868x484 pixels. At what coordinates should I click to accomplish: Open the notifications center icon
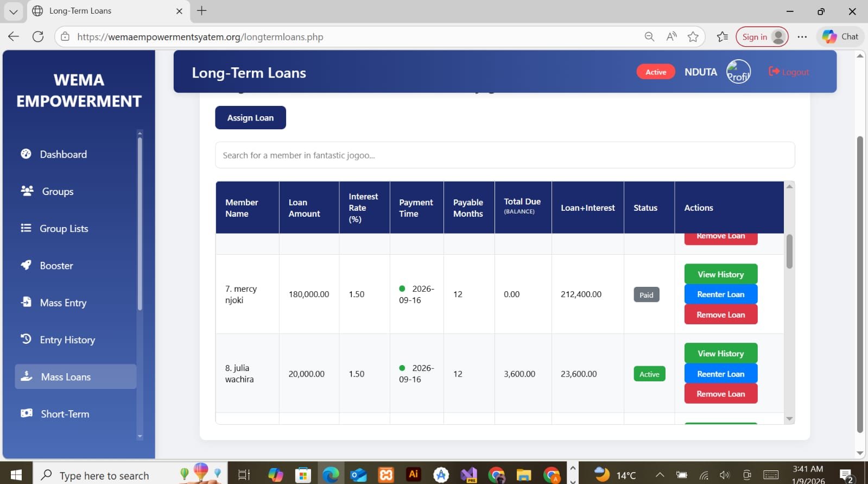846,476
